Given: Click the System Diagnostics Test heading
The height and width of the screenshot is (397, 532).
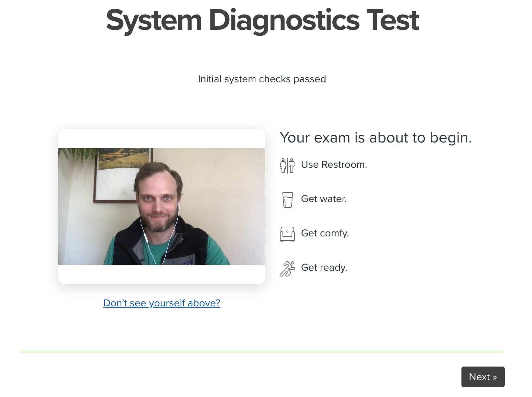Looking at the screenshot, I should click(x=262, y=20).
